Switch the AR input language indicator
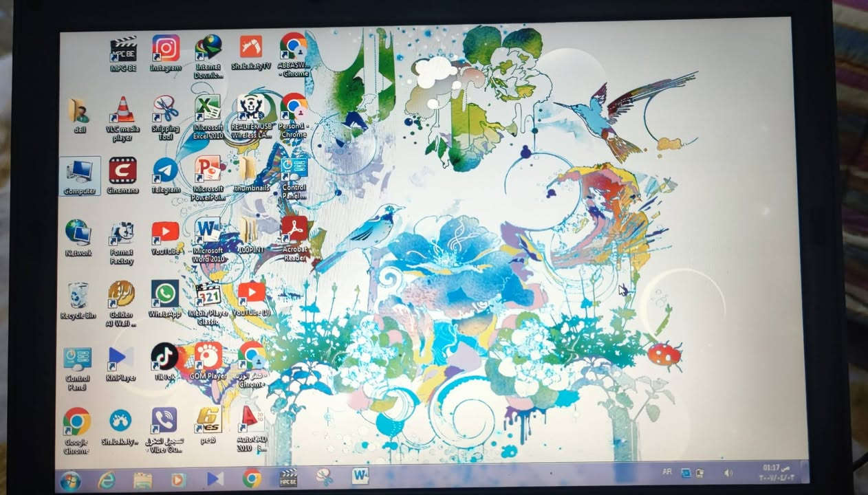 666,472
